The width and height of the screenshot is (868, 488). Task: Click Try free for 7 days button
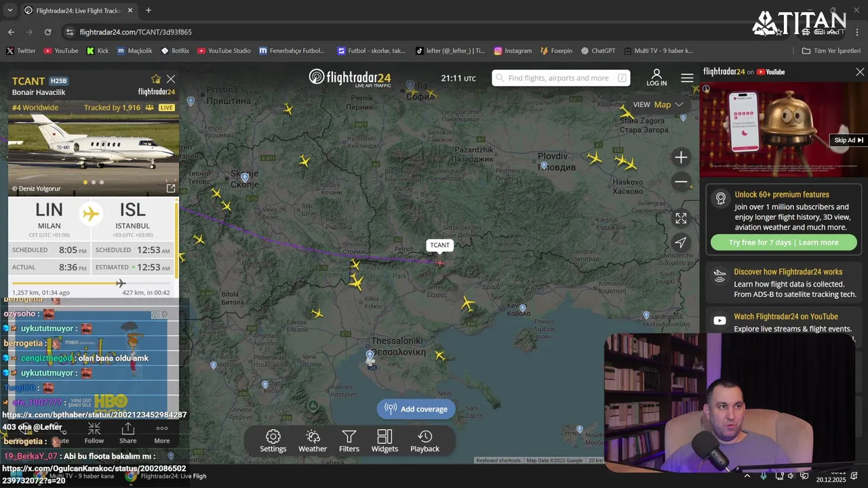point(783,243)
